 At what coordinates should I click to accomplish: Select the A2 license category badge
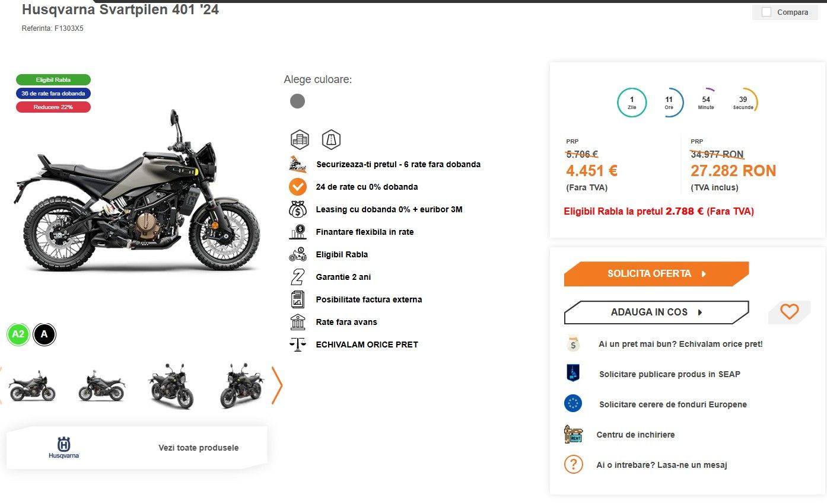click(x=18, y=334)
